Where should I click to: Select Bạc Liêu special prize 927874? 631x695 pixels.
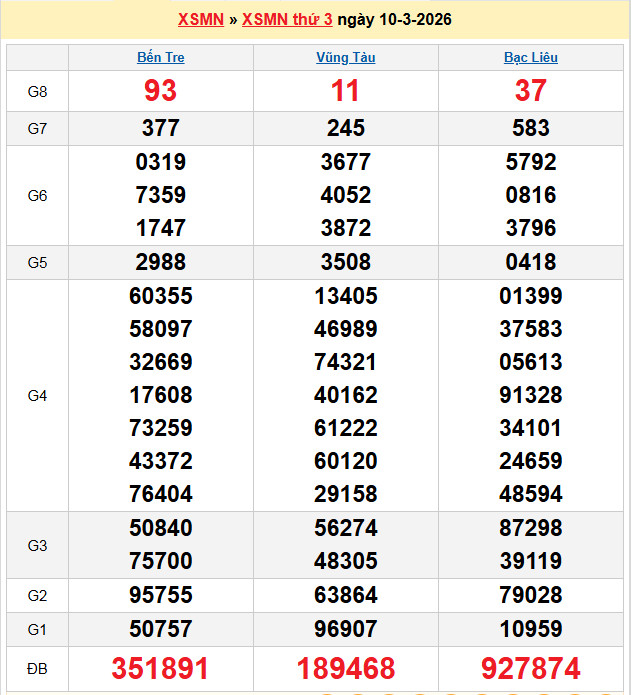530,669
